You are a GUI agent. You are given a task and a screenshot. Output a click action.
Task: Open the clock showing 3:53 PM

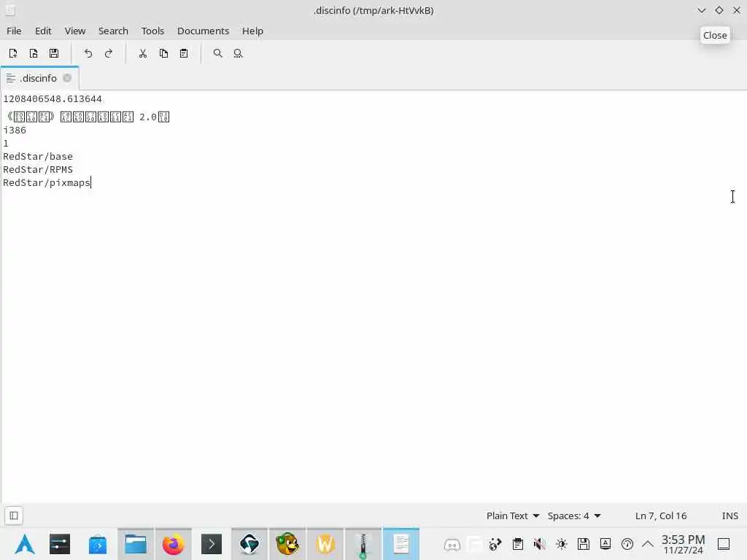pos(683,544)
